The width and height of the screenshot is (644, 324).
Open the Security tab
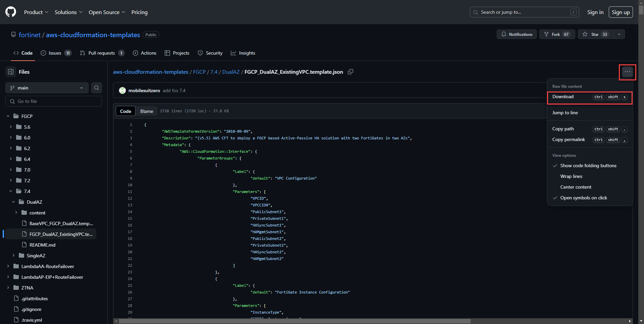pos(210,53)
